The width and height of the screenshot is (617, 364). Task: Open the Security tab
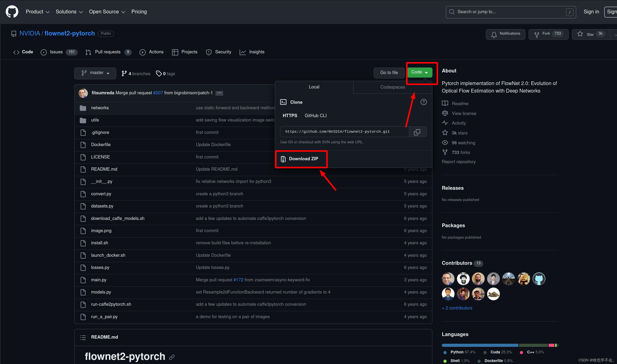pyautogui.click(x=218, y=52)
